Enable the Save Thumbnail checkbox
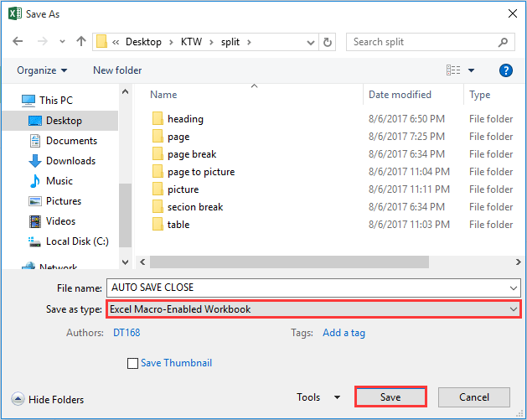 tap(132, 364)
